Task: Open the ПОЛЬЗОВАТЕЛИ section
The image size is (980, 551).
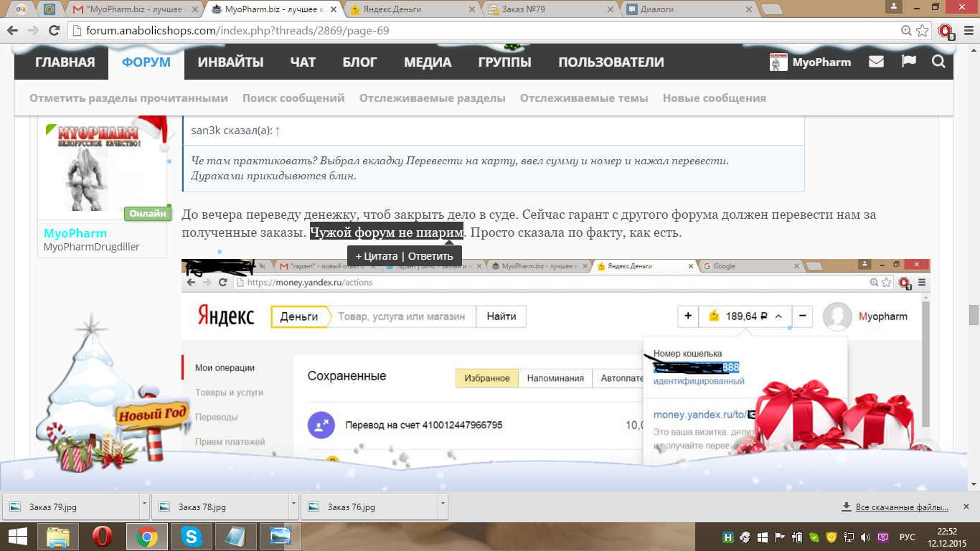Action: click(x=611, y=62)
